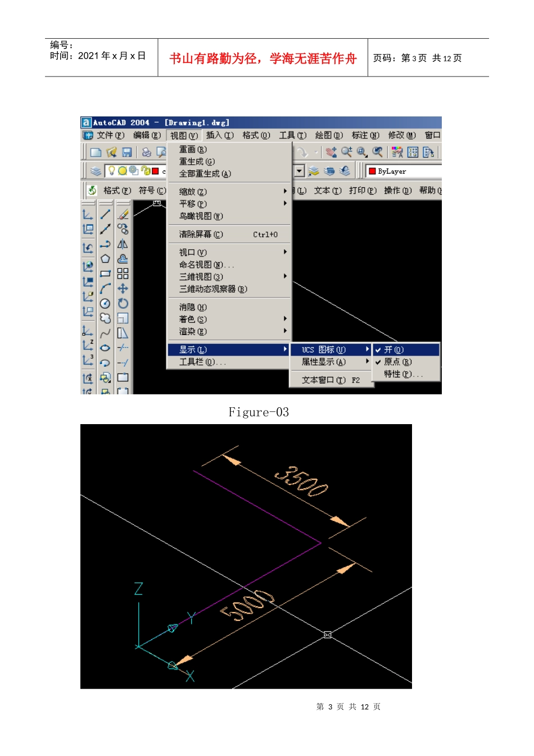534x756 pixels.
Task: Open 工具栏(O)... dialog entry
Action: [x=229, y=362]
